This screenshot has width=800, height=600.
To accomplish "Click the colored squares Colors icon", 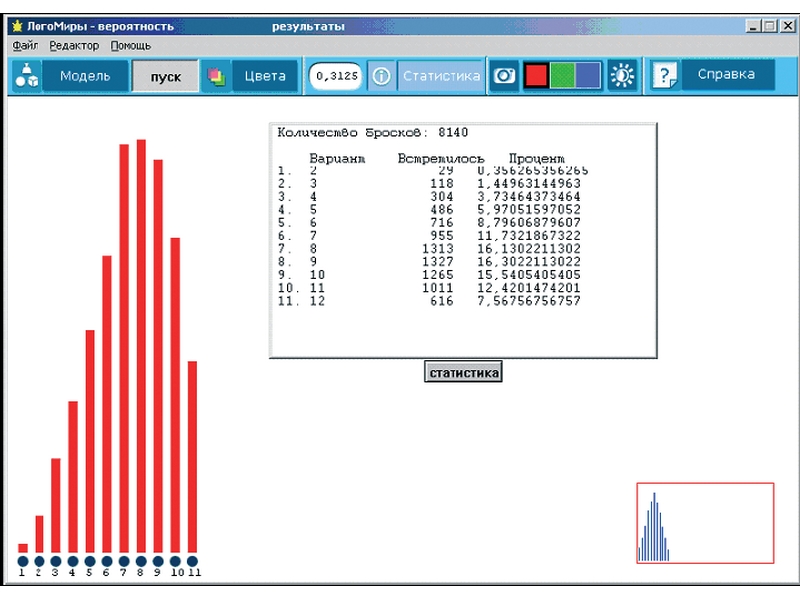I will pyautogui.click(x=216, y=76).
